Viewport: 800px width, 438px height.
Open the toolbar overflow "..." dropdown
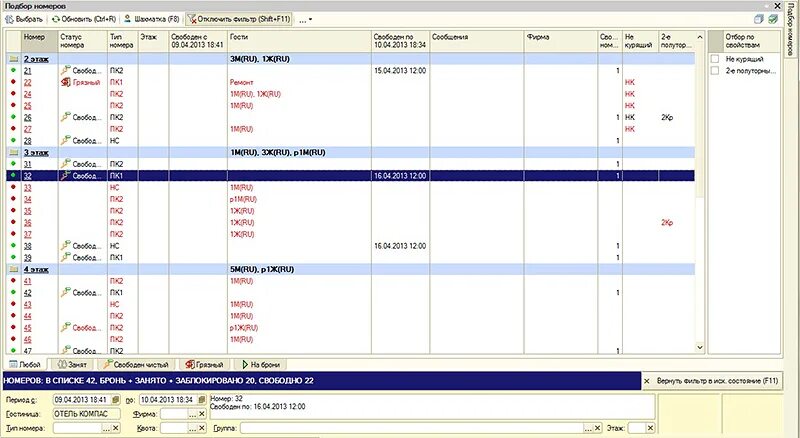pyautogui.click(x=305, y=20)
